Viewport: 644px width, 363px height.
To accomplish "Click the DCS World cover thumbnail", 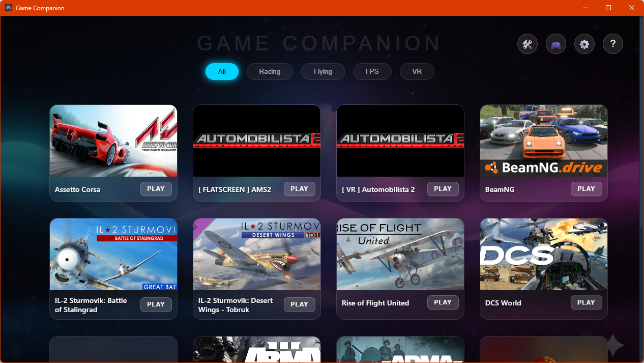I will tap(543, 255).
